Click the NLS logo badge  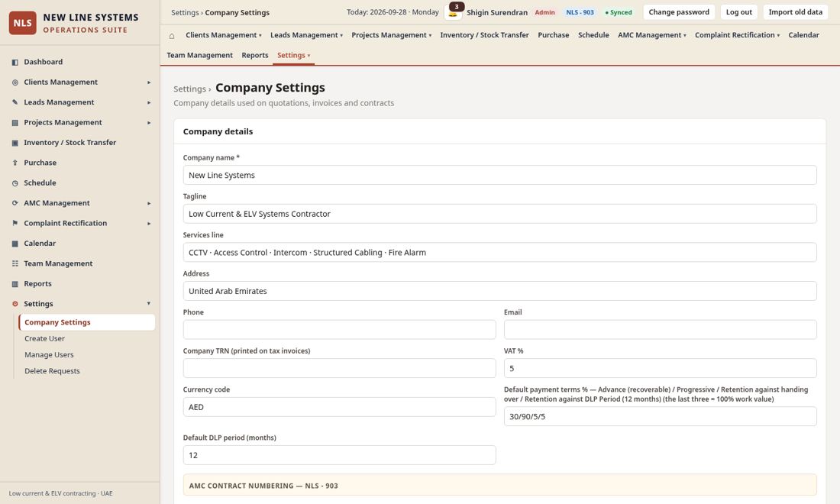pyautogui.click(x=22, y=23)
